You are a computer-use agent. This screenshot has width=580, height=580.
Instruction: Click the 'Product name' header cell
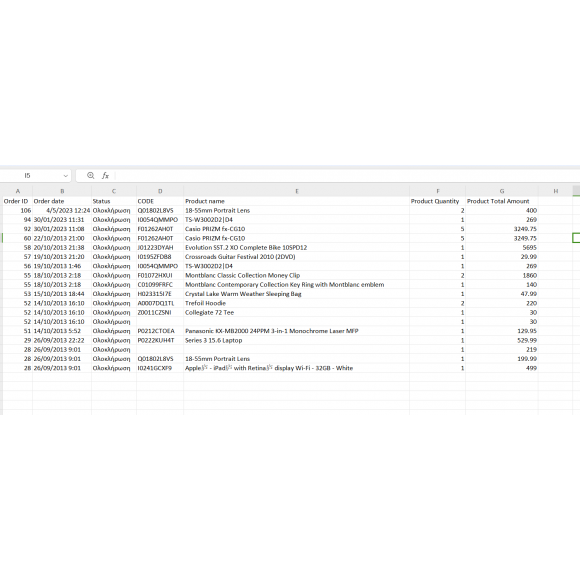click(x=297, y=201)
